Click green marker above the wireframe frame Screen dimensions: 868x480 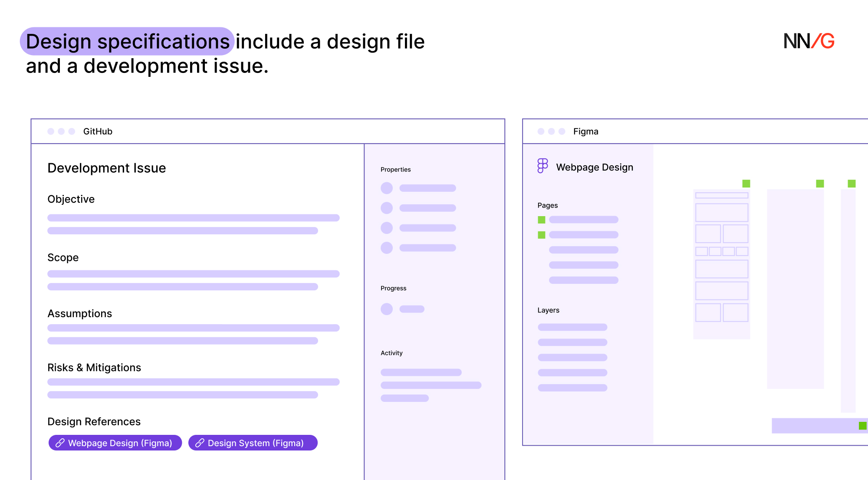click(746, 183)
